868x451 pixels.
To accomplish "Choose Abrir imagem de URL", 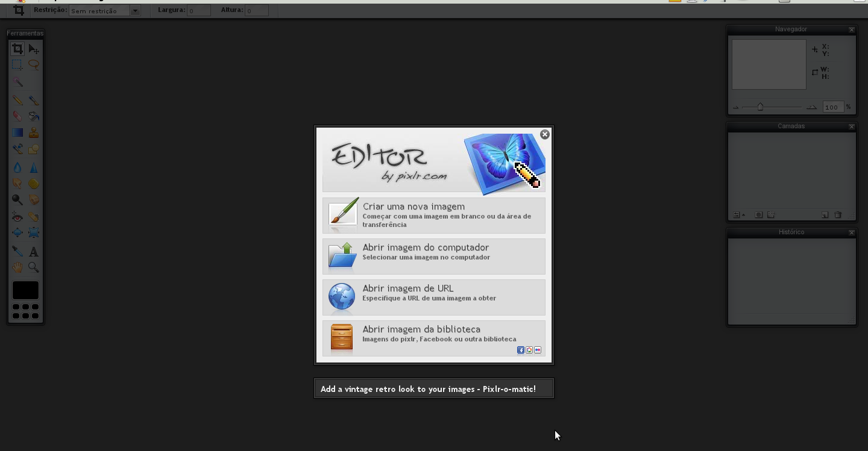I will tap(434, 297).
